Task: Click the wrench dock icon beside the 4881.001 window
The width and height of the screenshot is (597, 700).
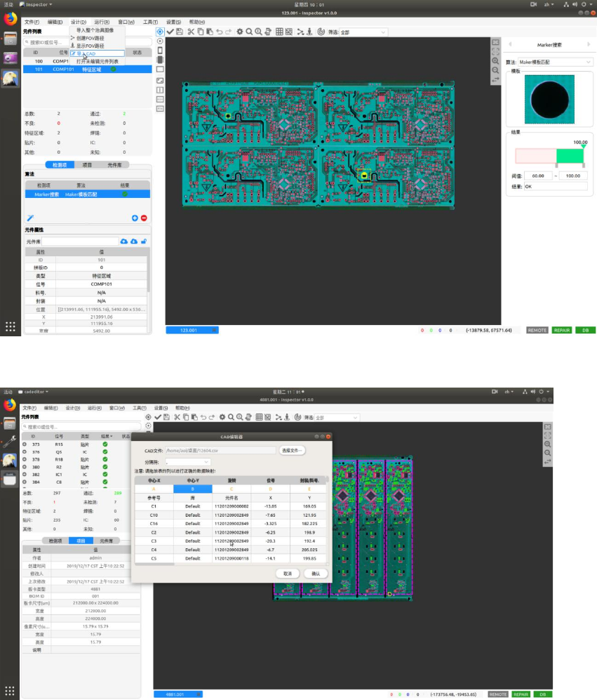Action: (x=10, y=442)
